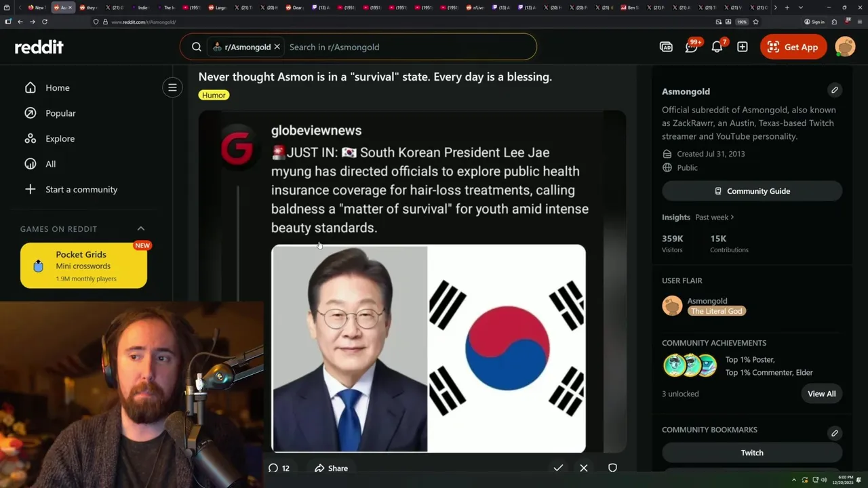Open notifications bell with 7 badge
Screen dimensions: 868x488
click(x=717, y=47)
